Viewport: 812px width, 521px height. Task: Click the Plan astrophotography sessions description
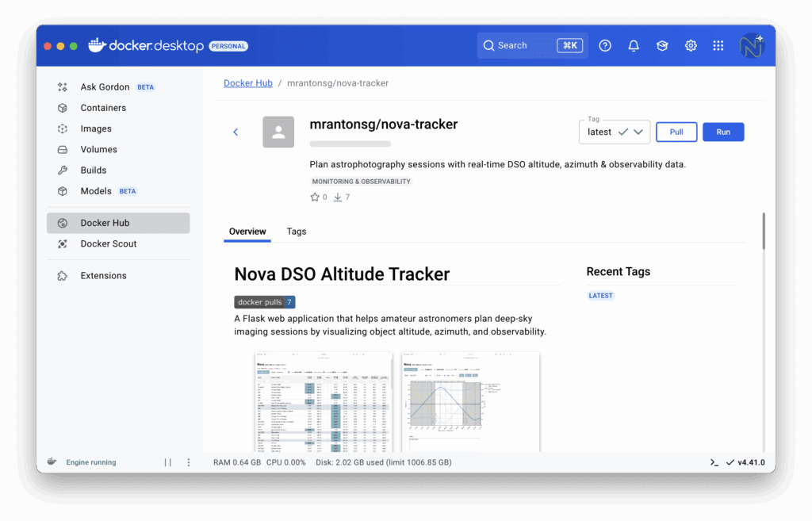click(x=498, y=165)
